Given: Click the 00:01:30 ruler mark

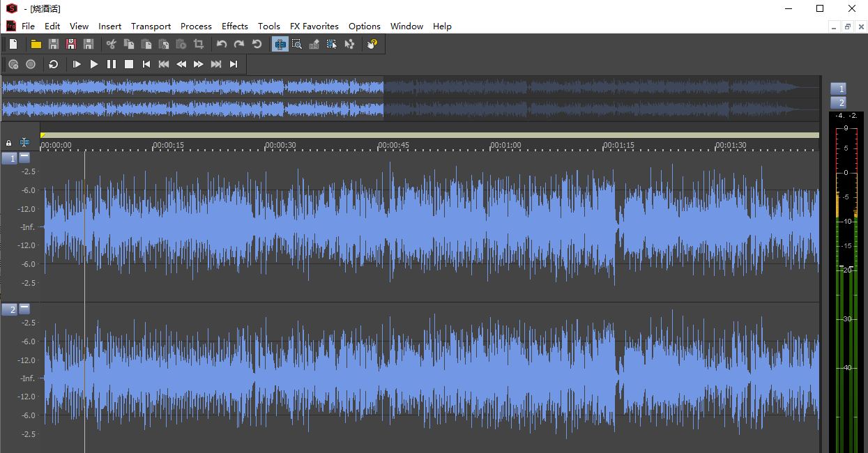Looking at the screenshot, I should coord(731,146).
